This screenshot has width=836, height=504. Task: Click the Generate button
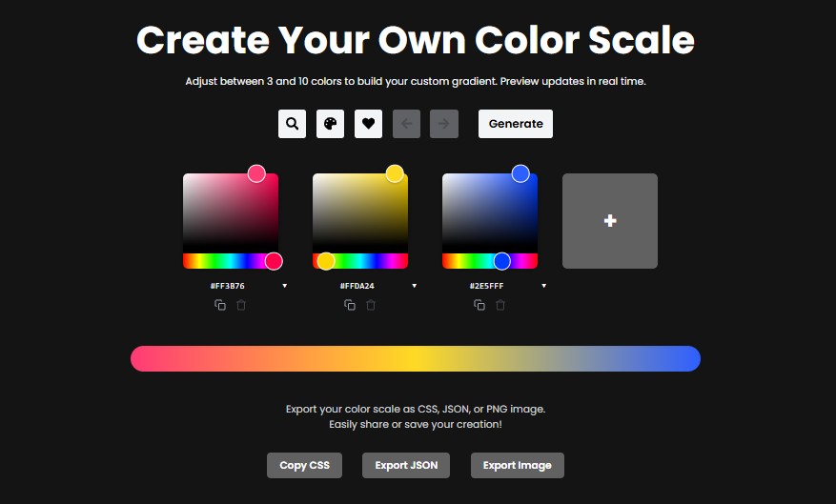(x=516, y=124)
